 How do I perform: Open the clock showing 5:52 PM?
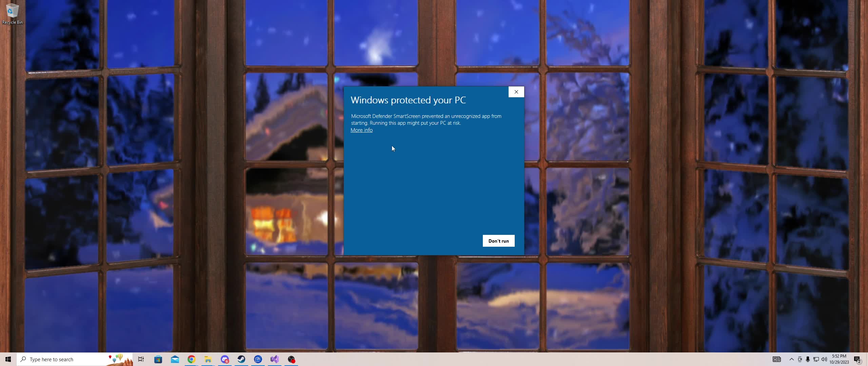pyautogui.click(x=839, y=359)
